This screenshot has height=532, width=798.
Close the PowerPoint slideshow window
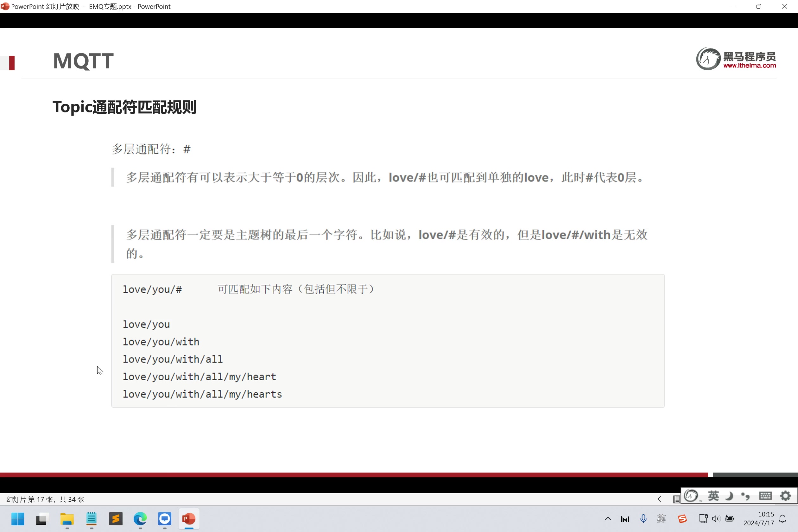784,6
